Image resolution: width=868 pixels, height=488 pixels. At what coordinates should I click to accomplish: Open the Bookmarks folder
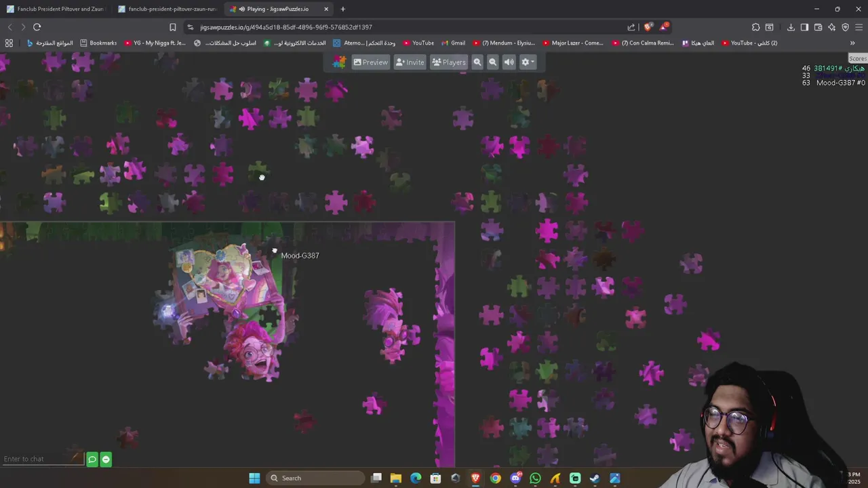tap(98, 43)
